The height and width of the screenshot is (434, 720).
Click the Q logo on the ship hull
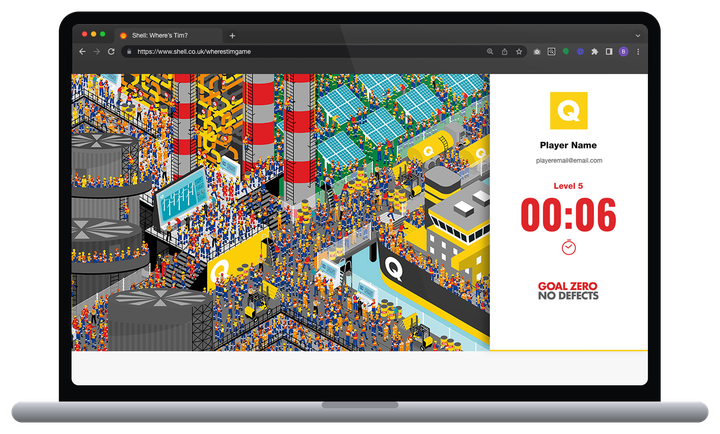pos(394,269)
